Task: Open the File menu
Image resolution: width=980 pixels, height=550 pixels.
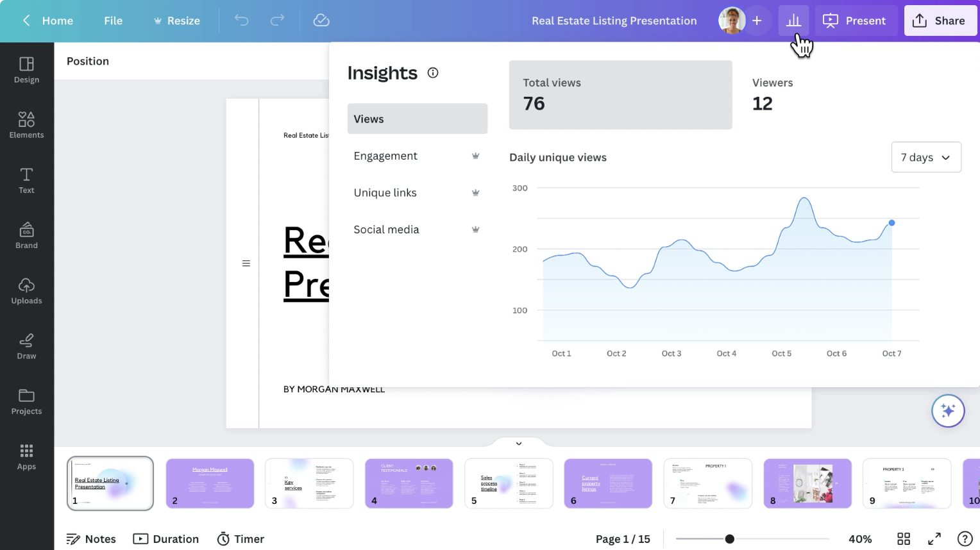Action: pos(113,21)
